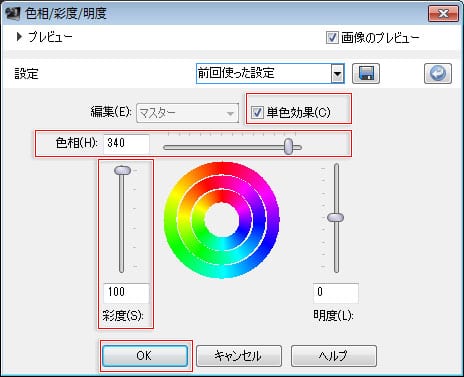
Task: Click the 色相 value field showing 340
Action: click(126, 144)
